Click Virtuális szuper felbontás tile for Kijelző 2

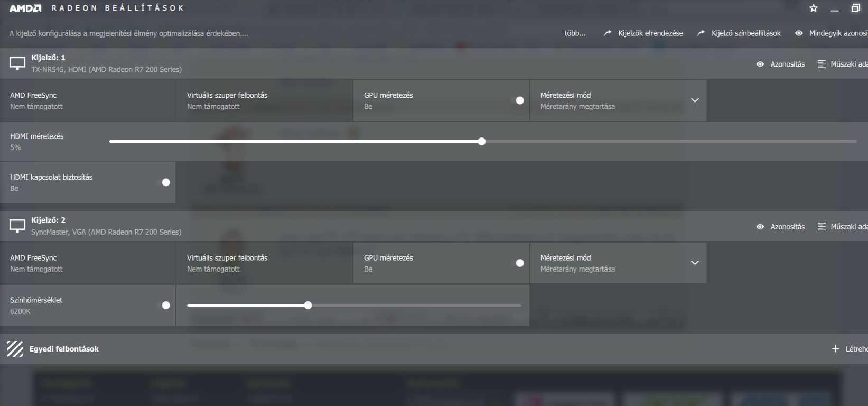[x=265, y=263]
